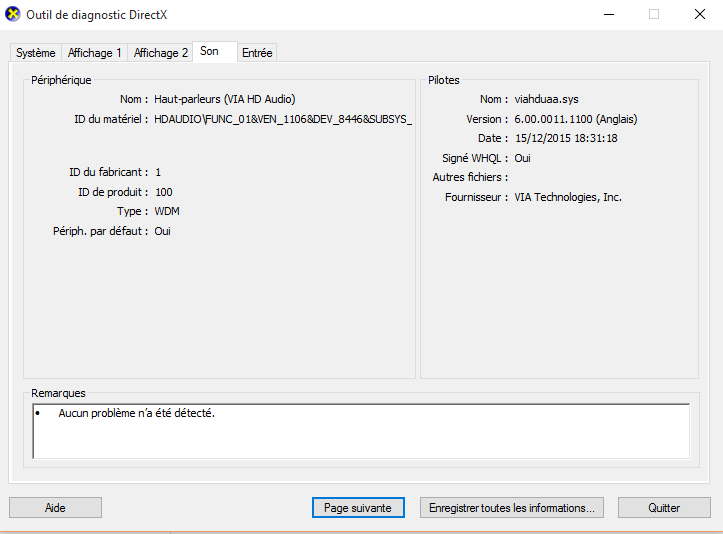Viewport: 723px width, 534px height.
Task: Select device name Haut-parleurs (VIA HD Audio)
Action: tap(225, 99)
